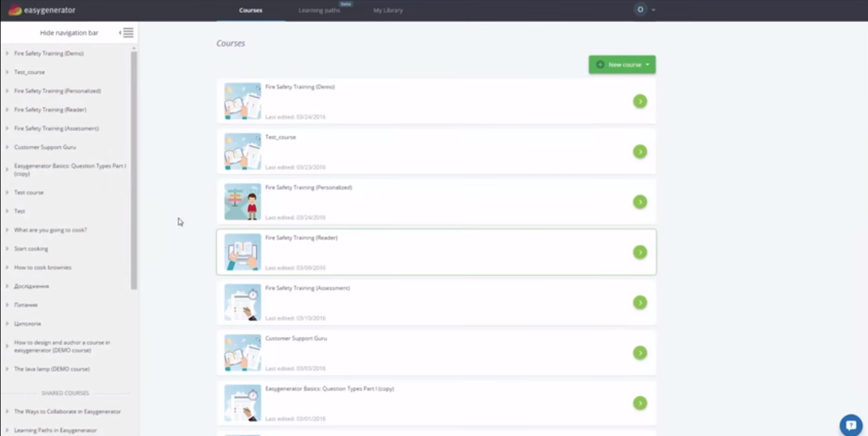Screen dimensions: 868x436
Task: Select How to design and author a course
Action: click(62, 346)
